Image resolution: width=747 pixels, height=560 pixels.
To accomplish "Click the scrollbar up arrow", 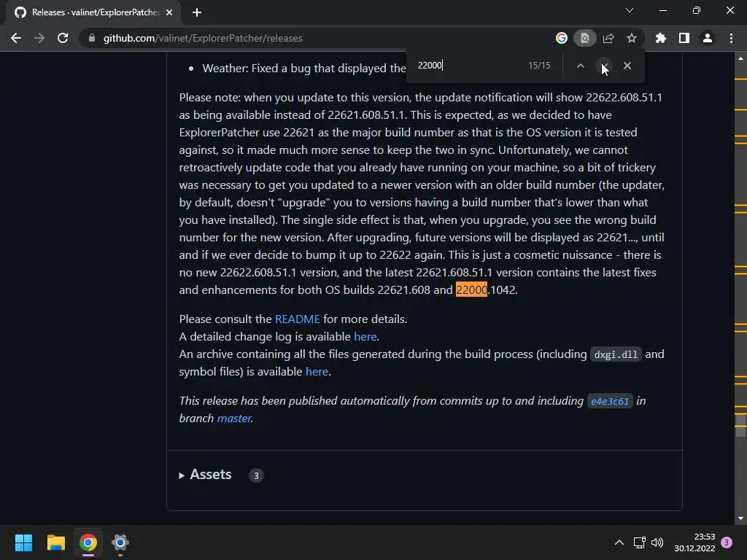I will (x=740, y=58).
